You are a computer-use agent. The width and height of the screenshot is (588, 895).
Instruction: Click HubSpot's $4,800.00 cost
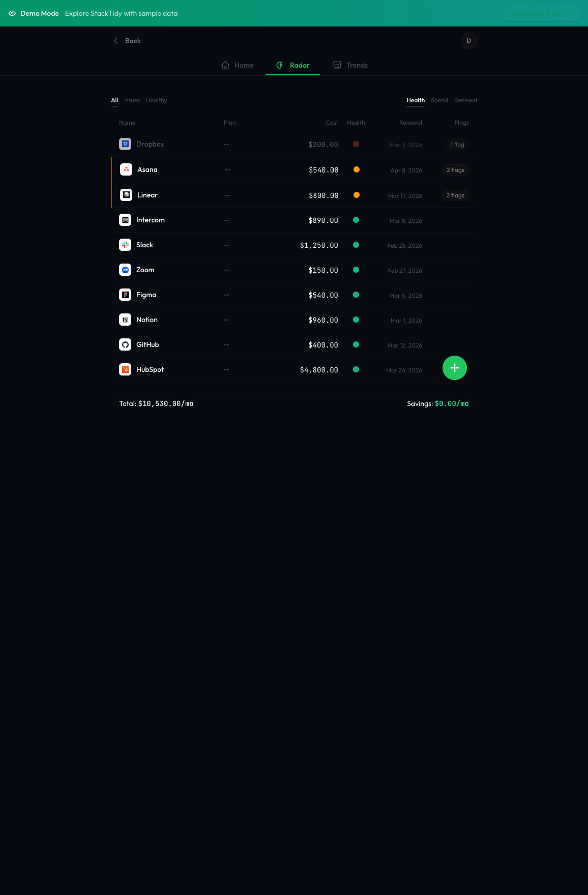click(x=319, y=370)
